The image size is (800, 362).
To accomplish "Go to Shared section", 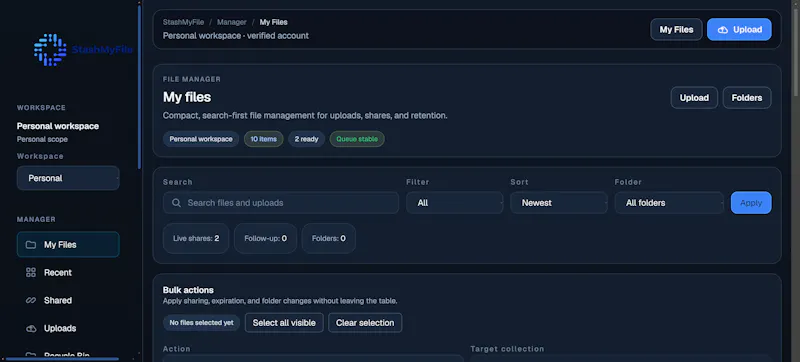I will point(68,300).
